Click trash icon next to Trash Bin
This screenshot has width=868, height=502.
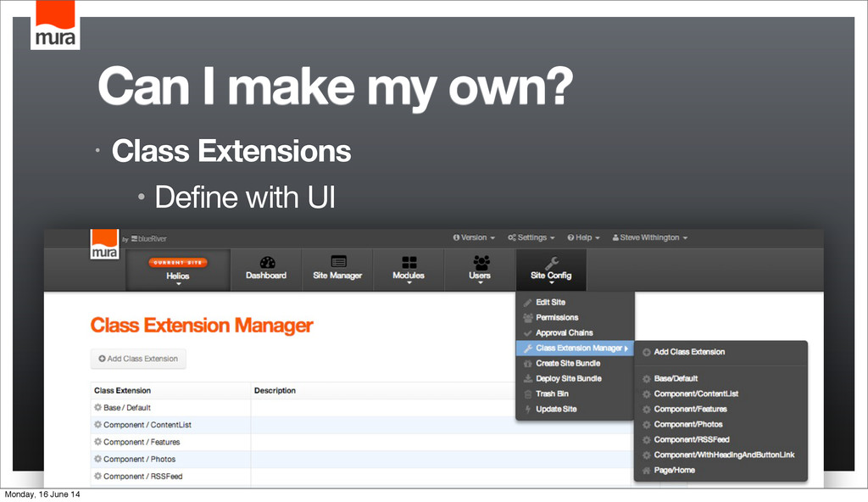[x=528, y=394]
